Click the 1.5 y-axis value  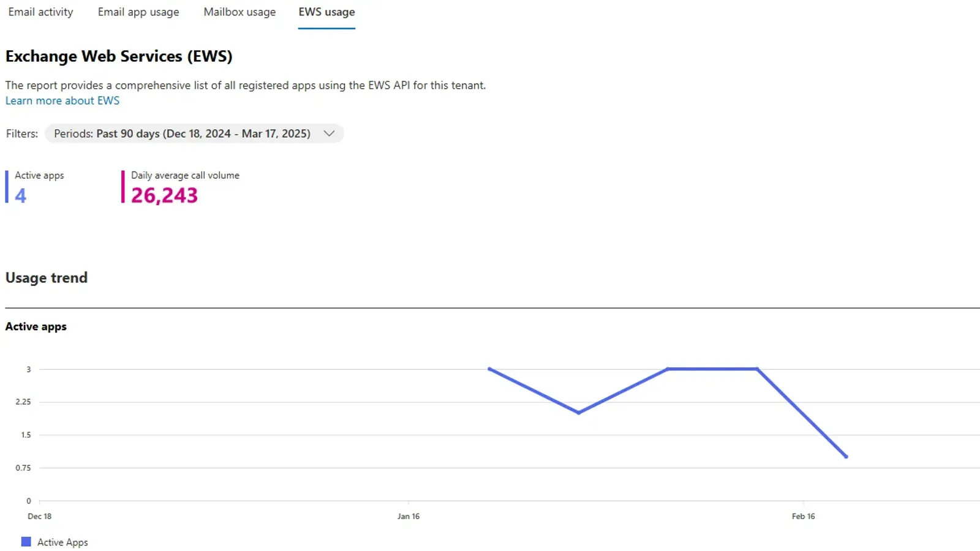coord(26,435)
